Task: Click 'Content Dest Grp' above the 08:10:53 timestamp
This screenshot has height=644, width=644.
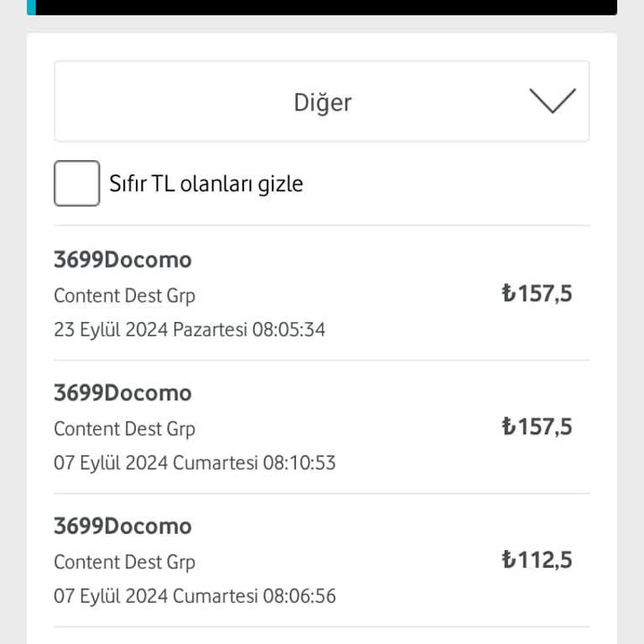Action: pyautogui.click(x=124, y=428)
